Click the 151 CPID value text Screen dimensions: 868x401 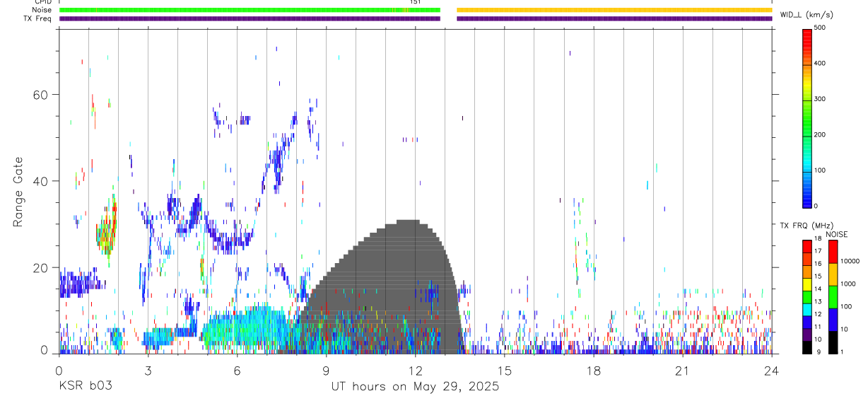click(415, 2)
